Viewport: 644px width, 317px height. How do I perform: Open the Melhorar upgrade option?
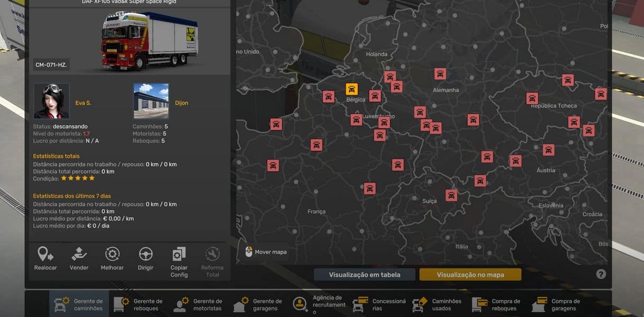click(x=112, y=255)
